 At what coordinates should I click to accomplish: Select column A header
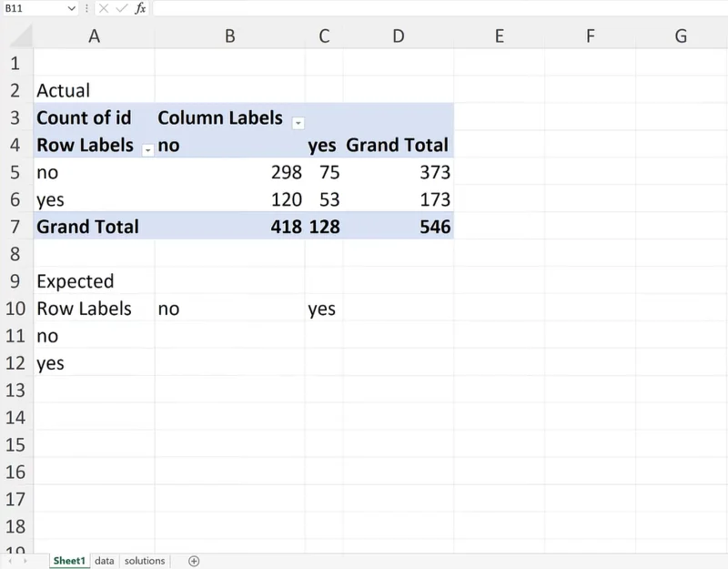click(x=94, y=36)
